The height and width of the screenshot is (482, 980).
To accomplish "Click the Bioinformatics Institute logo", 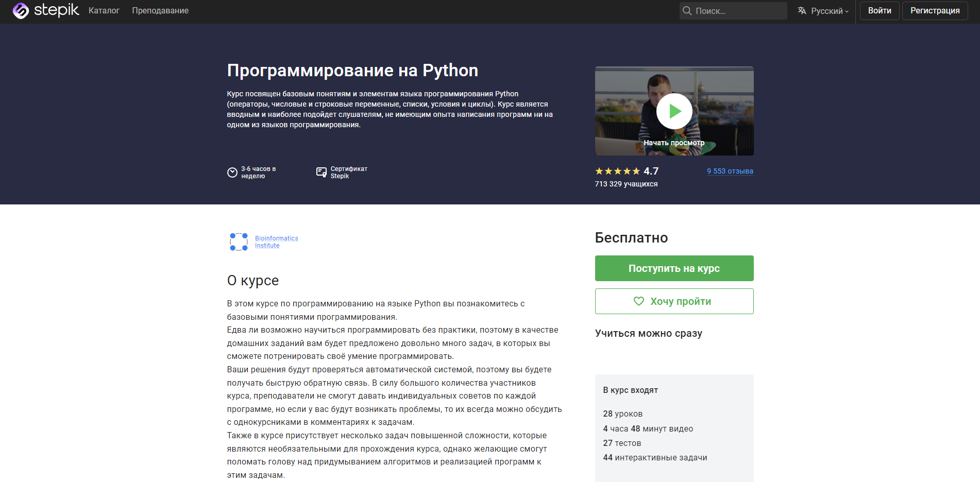I will pos(239,242).
